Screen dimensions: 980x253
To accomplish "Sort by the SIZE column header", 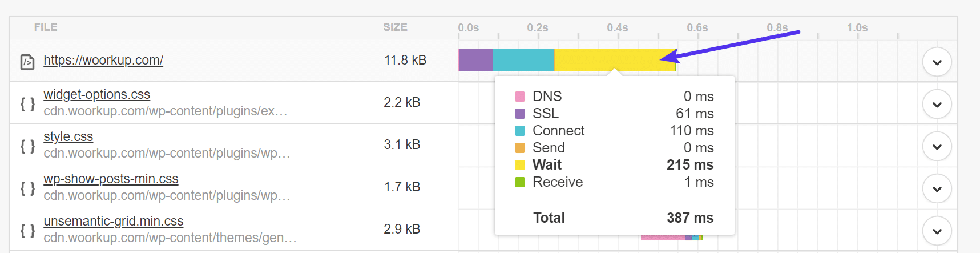I will (395, 27).
